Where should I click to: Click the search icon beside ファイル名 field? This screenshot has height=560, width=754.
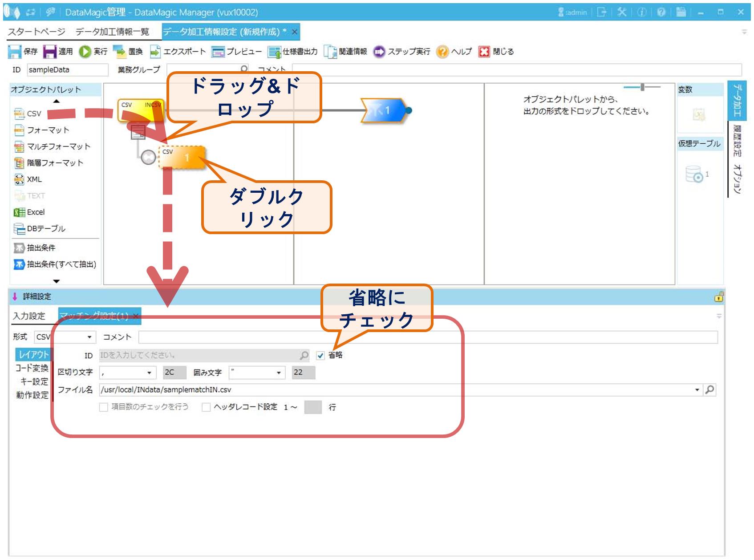(x=710, y=390)
